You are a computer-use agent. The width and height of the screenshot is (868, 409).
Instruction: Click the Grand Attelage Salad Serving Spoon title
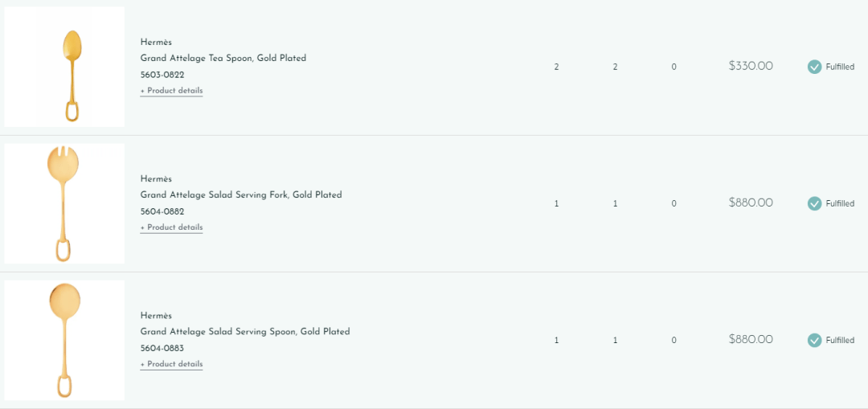pyautogui.click(x=244, y=331)
